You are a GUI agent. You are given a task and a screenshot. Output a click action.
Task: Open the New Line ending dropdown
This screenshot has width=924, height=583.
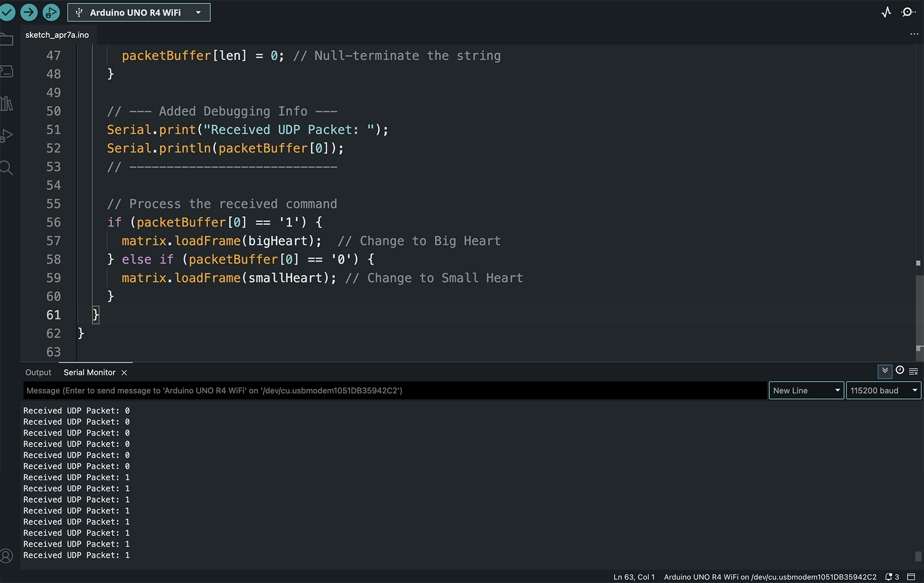pyautogui.click(x=806, y=391)
